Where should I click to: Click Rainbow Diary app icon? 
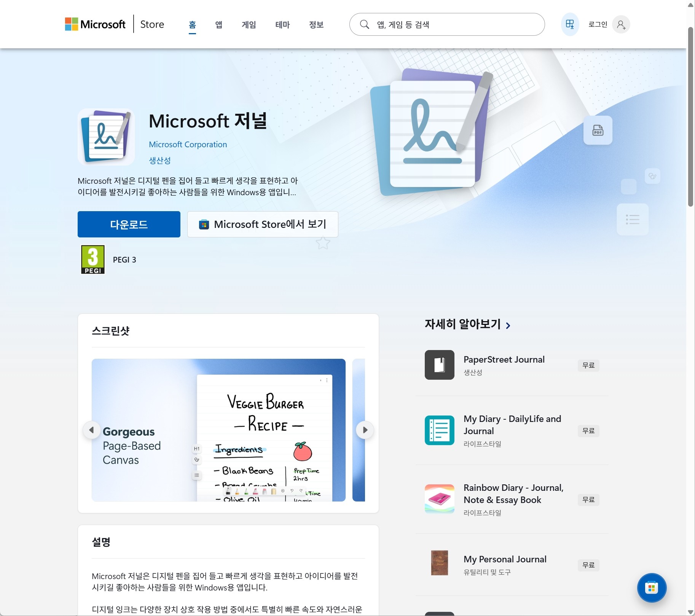(x=439, y=499)
